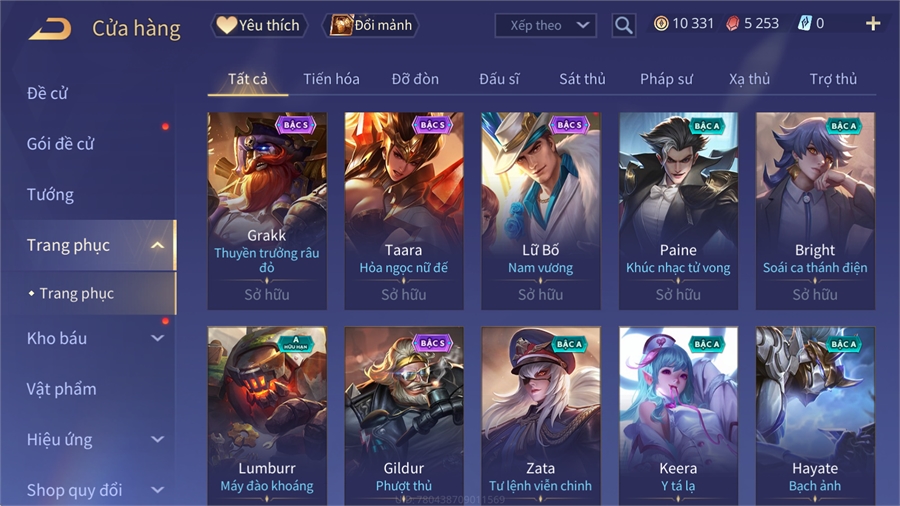Click the blue voucher currency icon
Screen dimensions: 900x506
coord(804,24)
